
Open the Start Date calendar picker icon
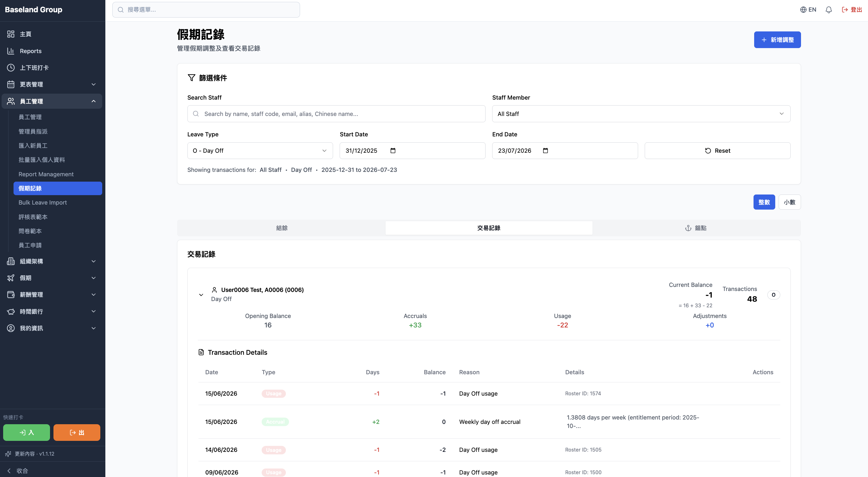pos(392,151)
